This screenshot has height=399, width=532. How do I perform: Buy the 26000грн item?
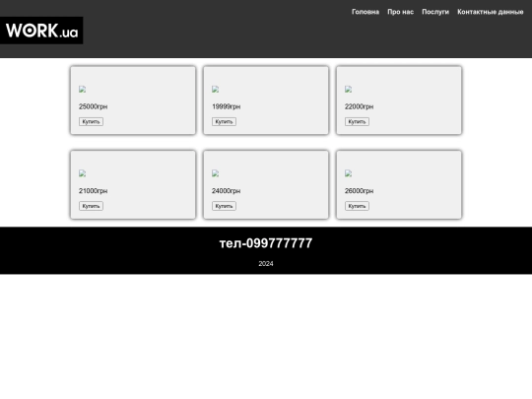357,206
